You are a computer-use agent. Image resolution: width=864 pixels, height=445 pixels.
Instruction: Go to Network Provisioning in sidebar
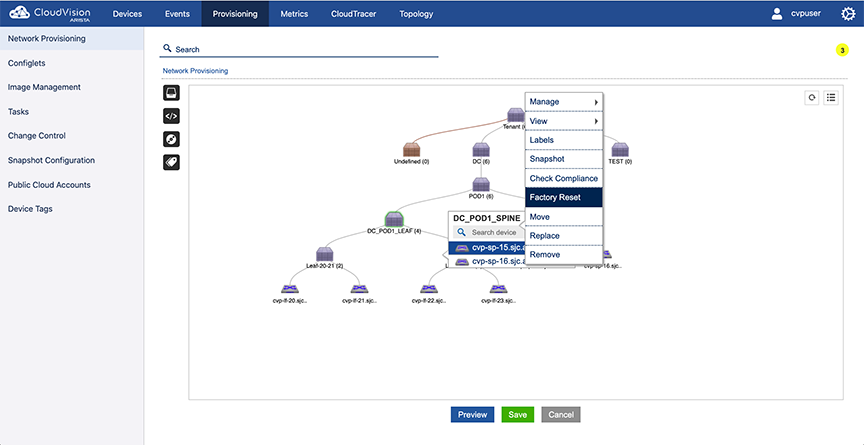click(72, 39)
